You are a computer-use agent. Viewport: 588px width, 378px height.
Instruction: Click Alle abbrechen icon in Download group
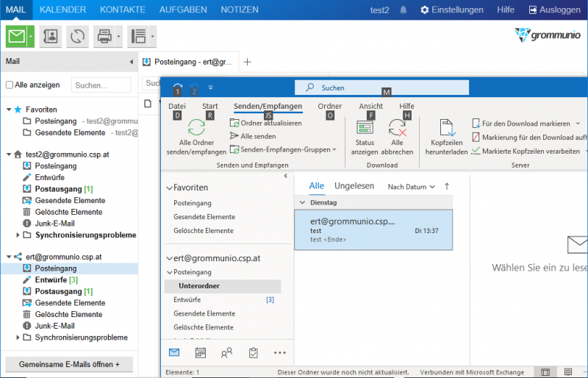coord(398,128)
